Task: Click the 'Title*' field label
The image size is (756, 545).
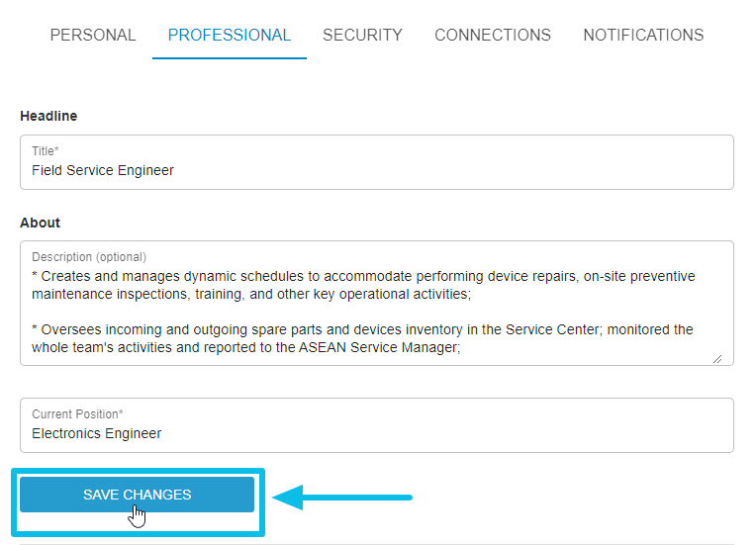Action: (46, 150)
